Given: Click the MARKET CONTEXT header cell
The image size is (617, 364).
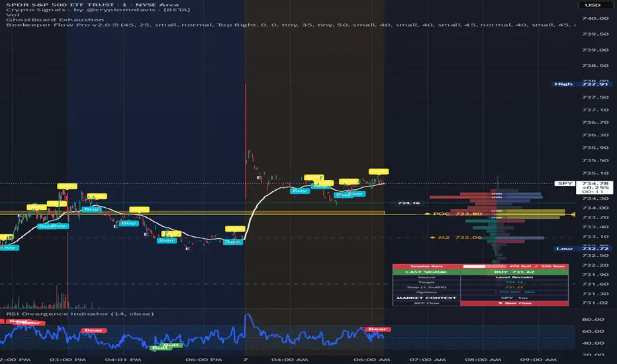Looking at the screenshot, I should tap(426, 298).
